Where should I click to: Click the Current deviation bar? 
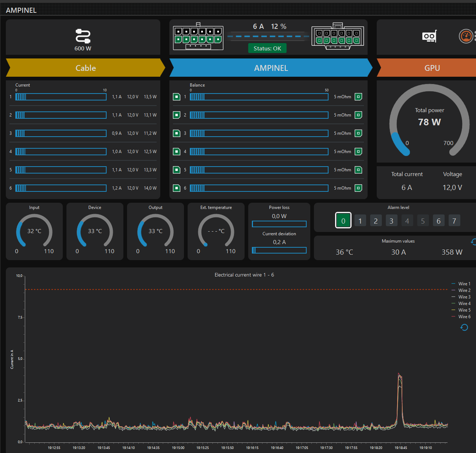click(279, 250)
